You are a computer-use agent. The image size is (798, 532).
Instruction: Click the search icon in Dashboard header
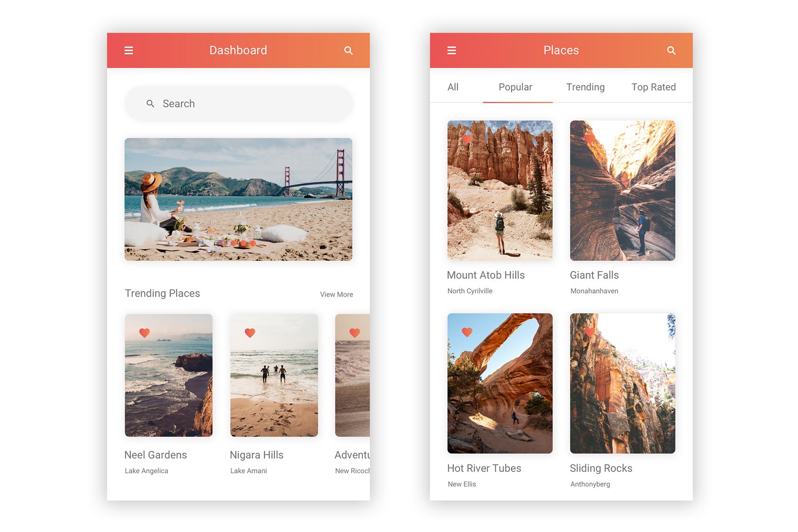coord(348,50)
